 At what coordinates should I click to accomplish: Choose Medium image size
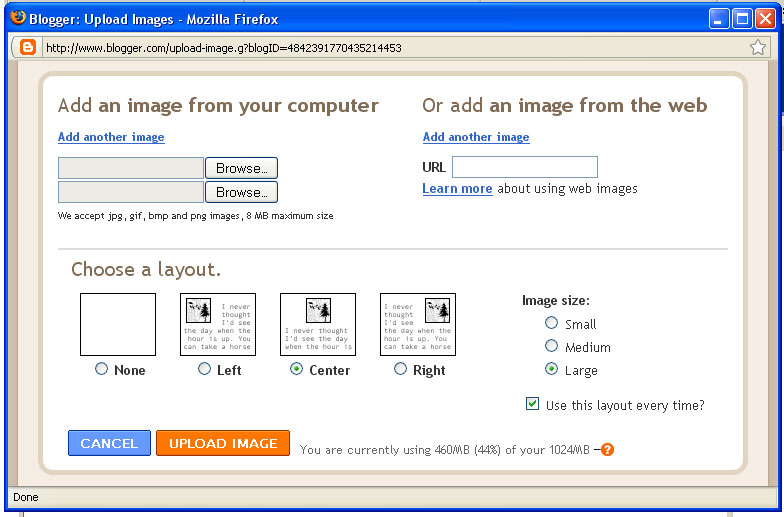pyautogui.click(x=552, y=346)
